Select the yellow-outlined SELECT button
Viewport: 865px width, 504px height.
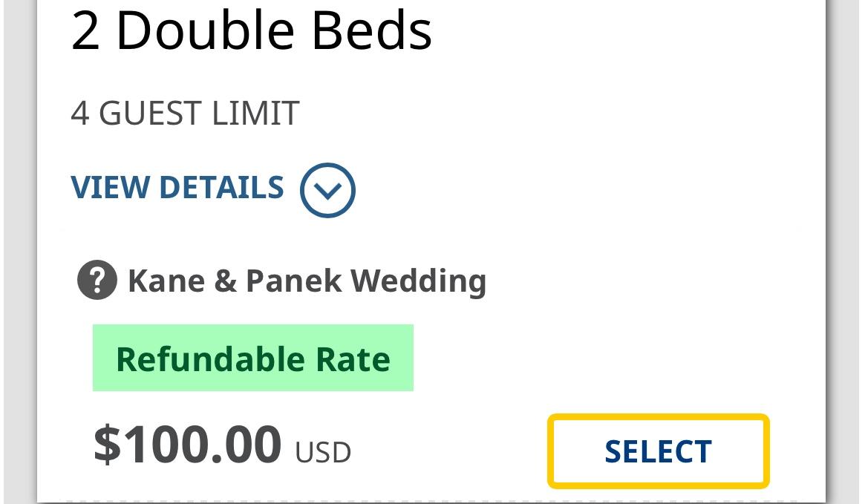[658, 451]
